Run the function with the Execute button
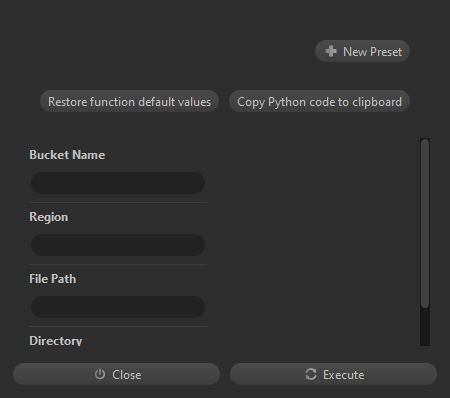This screenshot has width=450, height=398. click(333, 374)
